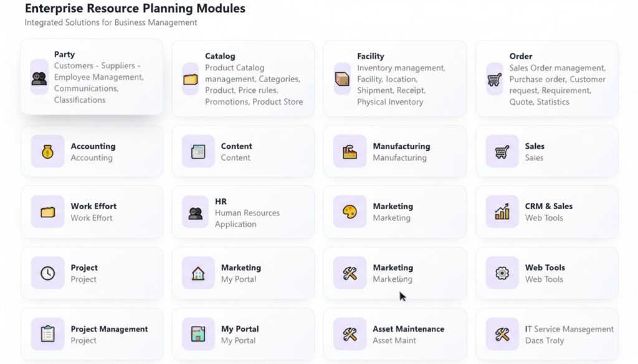Click the Order shopping cart icon
638x364 pixels.
pyautogui.click(x=495, y=79)
